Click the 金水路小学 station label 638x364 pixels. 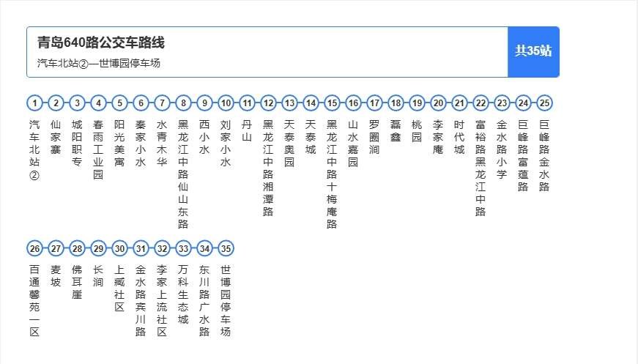tap(502, 149)
